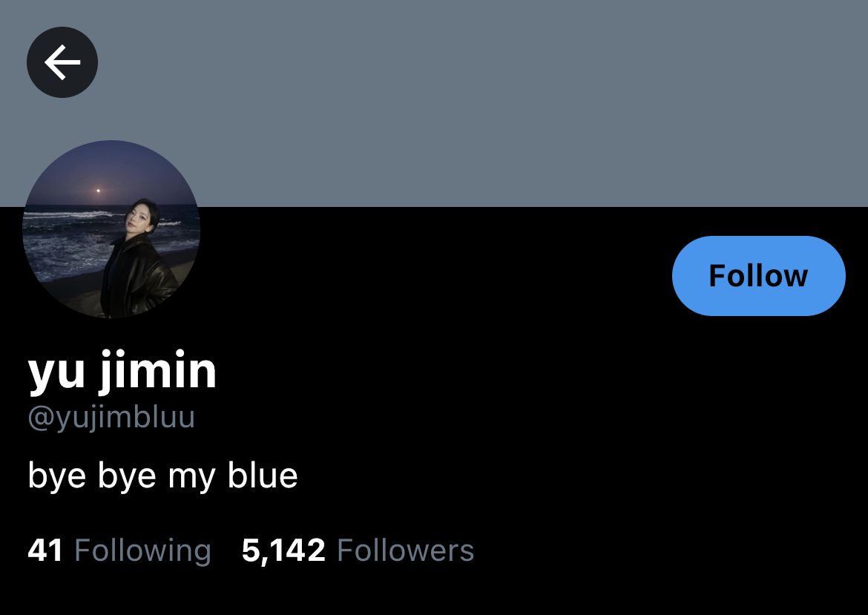Image resolution: width=868 pixels, height=615 pixels.
Task: Open the 41 Following list
Action: [x=119, y=550]
